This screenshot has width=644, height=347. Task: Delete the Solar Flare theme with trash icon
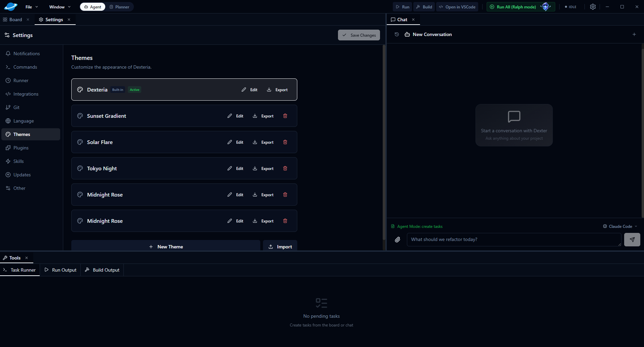(x=285, y=142)
